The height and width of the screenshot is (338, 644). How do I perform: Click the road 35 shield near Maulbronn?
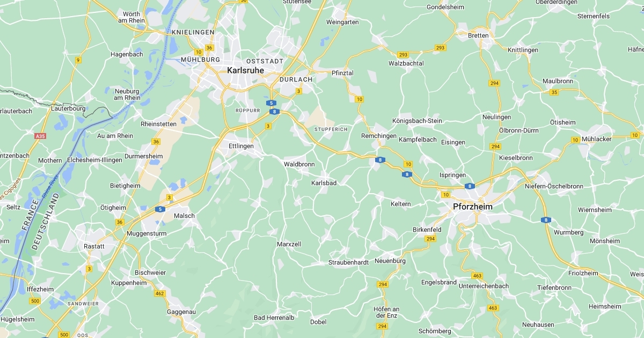554,92
